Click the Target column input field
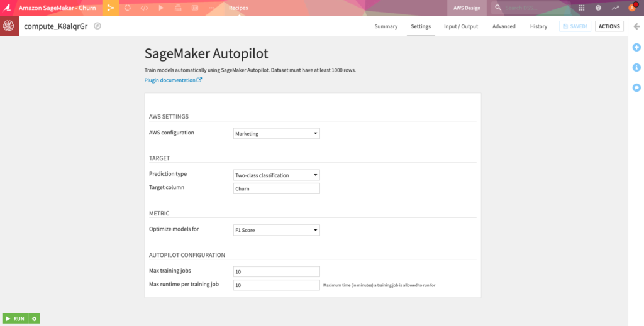 [277, 188]
